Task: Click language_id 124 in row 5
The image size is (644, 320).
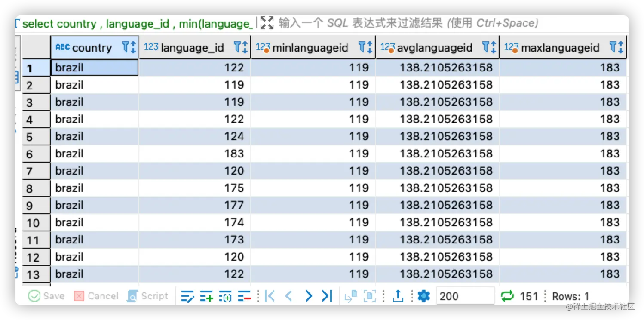Action: (195, 136)
